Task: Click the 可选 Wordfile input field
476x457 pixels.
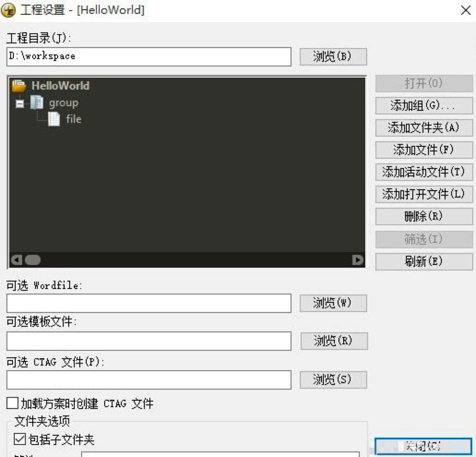Action: pos(149,303)
